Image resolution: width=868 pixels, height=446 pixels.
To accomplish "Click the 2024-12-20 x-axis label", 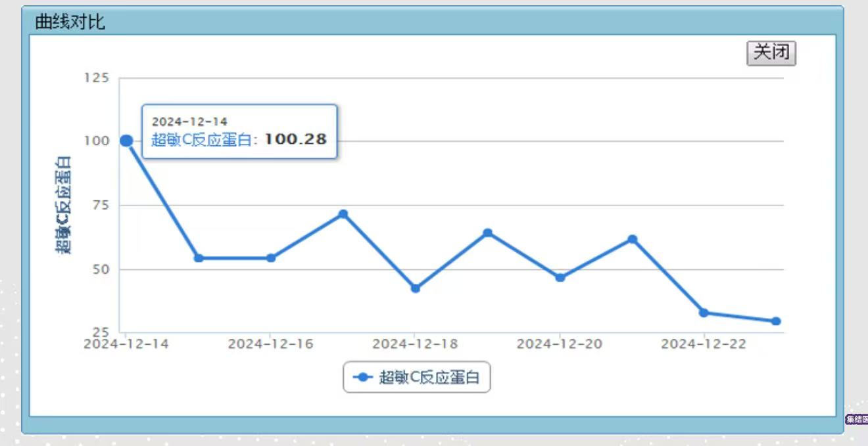I will click(x=560, y=344).
